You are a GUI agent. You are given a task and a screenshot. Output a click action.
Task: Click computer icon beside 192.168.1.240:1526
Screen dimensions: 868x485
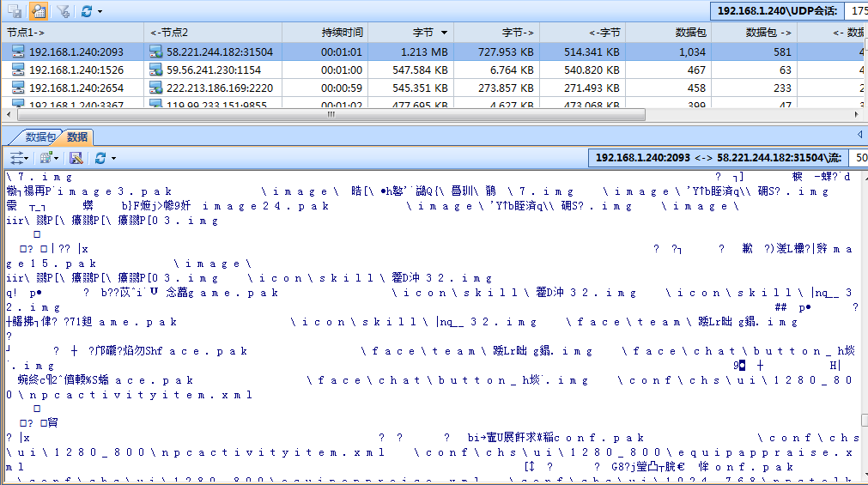click(x=18, y=70)
